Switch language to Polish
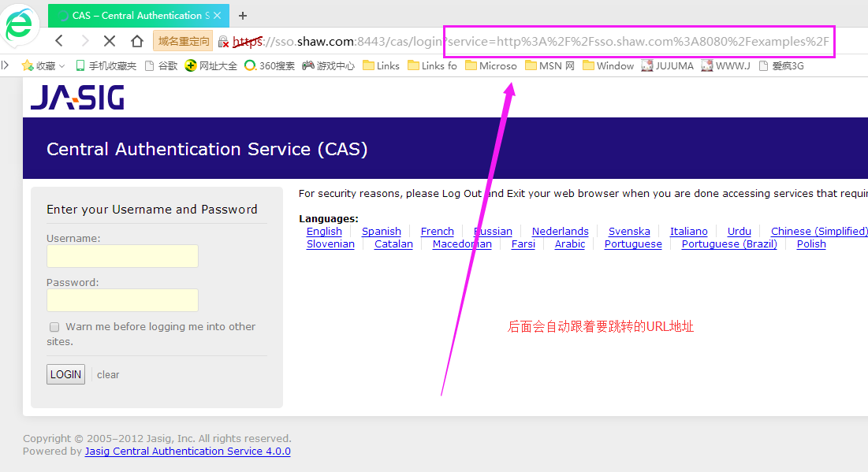868x472 pixels. (x=811, y=244)
